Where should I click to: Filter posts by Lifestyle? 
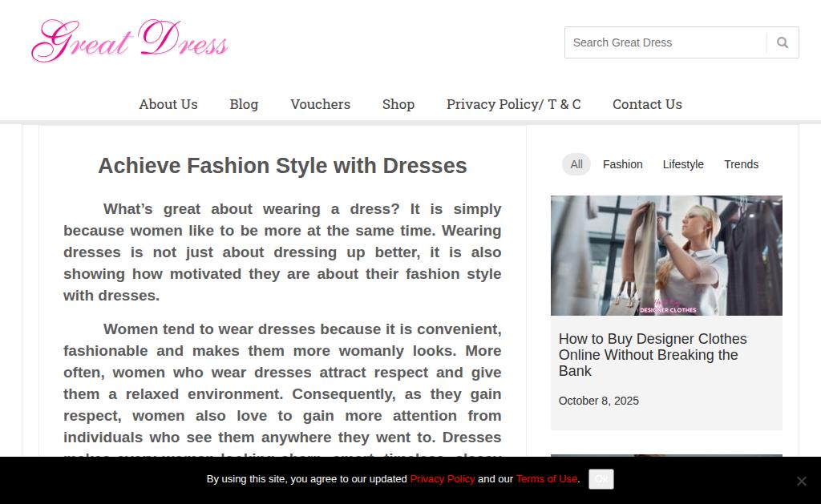(683, 164)
